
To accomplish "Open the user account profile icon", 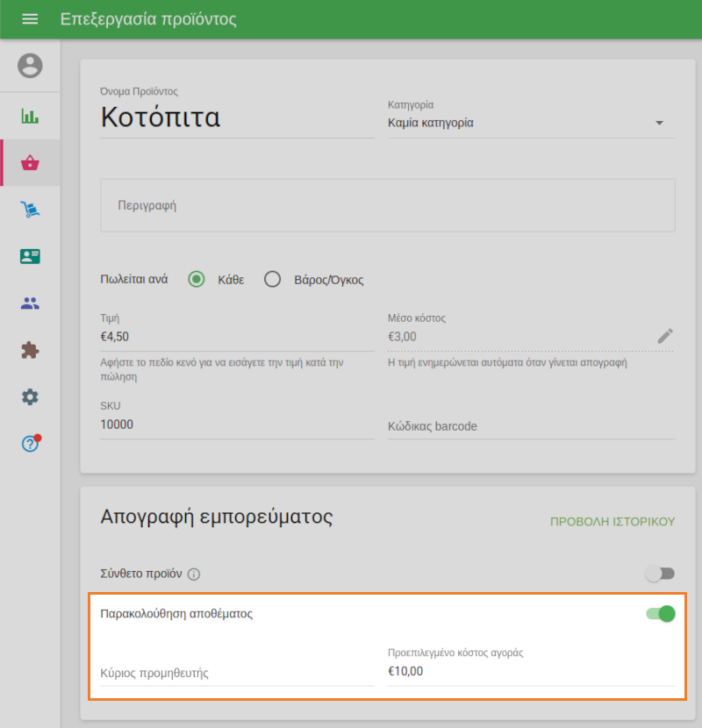I will [30, 66].
